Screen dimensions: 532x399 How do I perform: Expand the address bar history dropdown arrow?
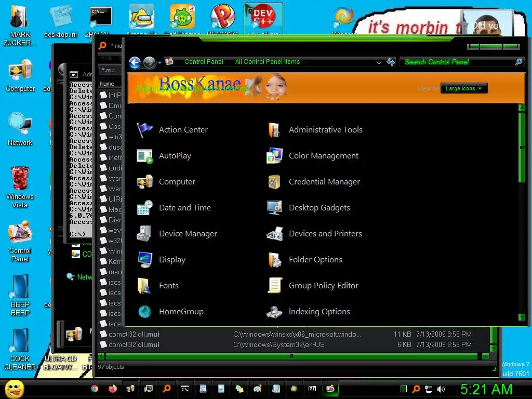pyautogui.click(x=379, y=62)
